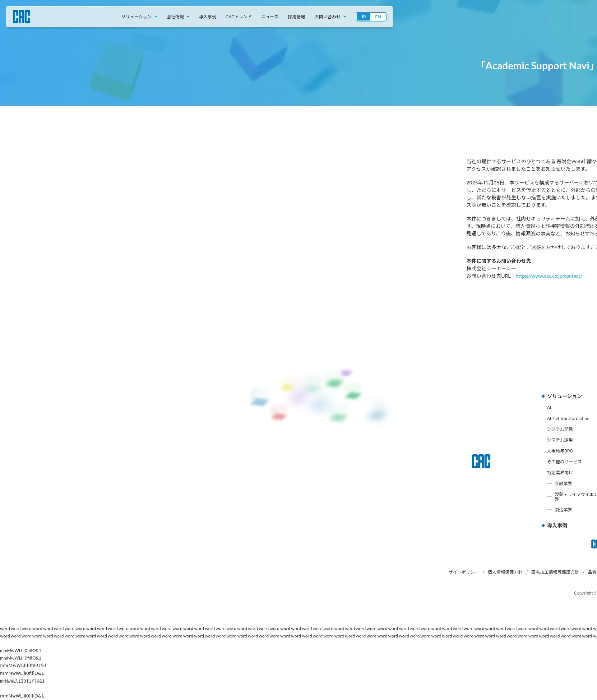The image size is (597, 700).
Task: Open 採用情報 in the navigation bar
Action: (x=296, y=16)
